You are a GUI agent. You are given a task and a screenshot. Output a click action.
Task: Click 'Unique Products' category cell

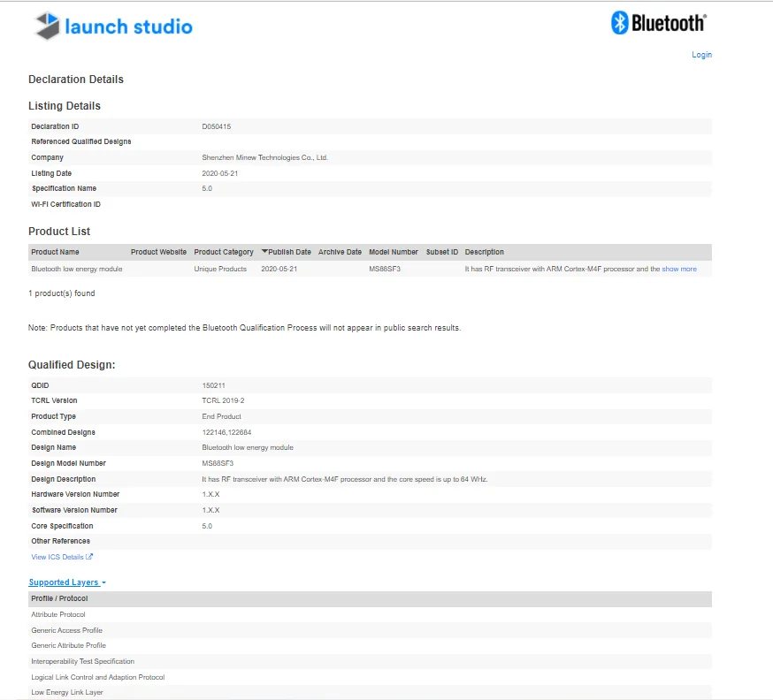tap(220, 269)
